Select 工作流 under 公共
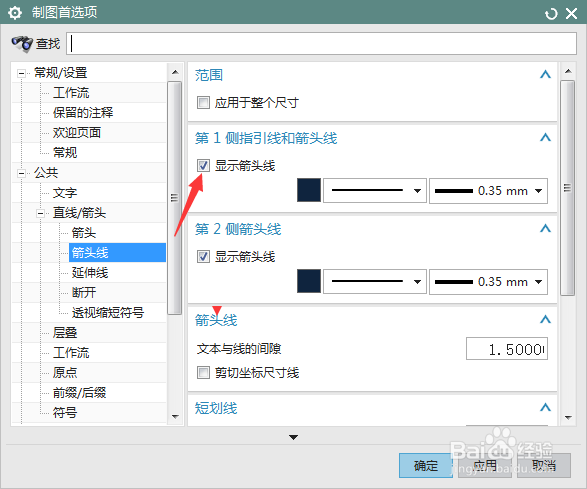 click(71, 353)
